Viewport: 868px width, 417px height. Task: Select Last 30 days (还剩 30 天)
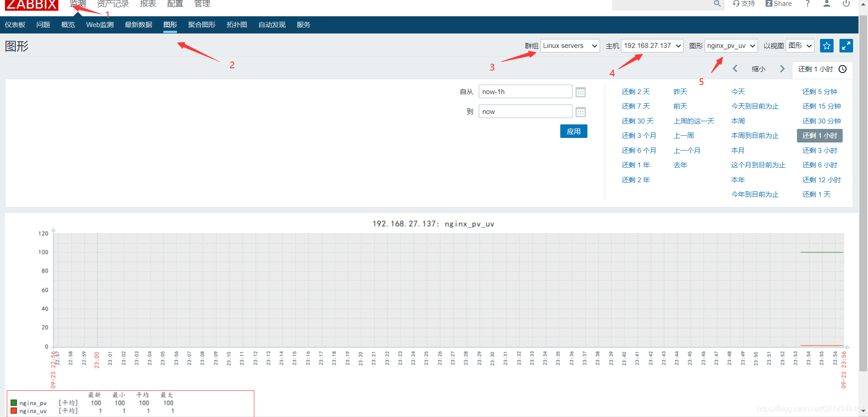point(638,121)
